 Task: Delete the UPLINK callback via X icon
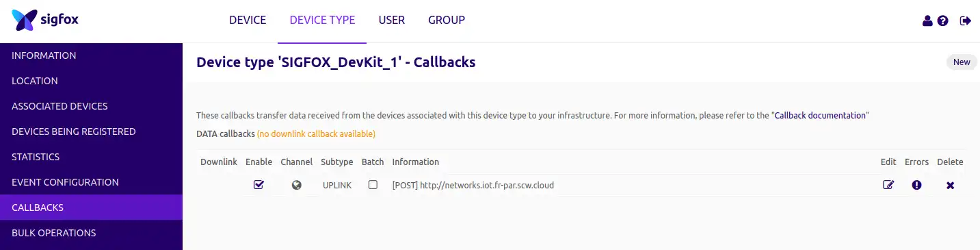click(x=950, y=185)
